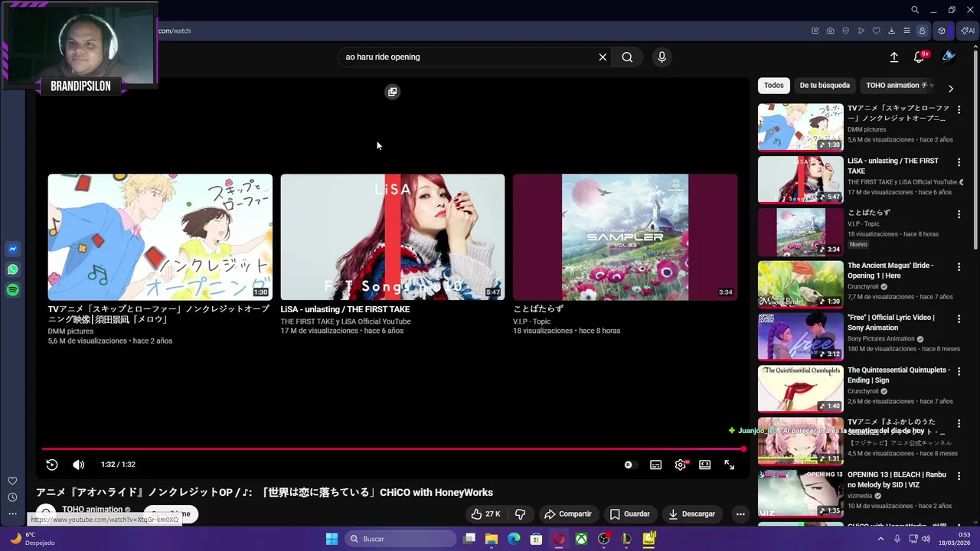This screenshot has width=980, height=551.
Task: Click Opera snapshot camera icon in address bar
Action: point(830,31)
